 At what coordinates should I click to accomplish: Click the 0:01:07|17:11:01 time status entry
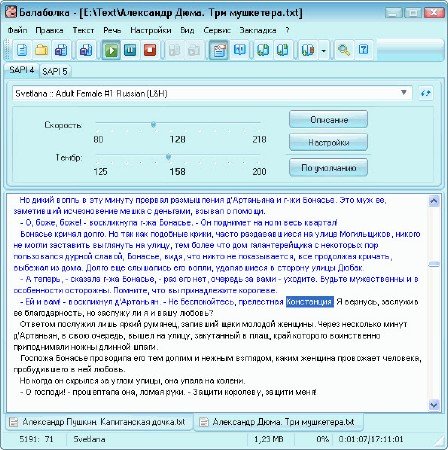[x=371, y=439]
